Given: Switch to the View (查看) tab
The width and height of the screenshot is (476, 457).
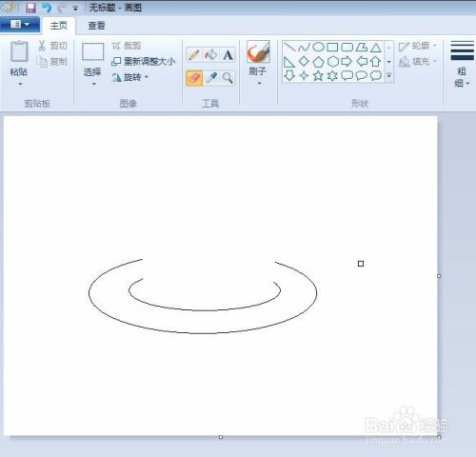Looking at the screenshot, I should [96, 26].
